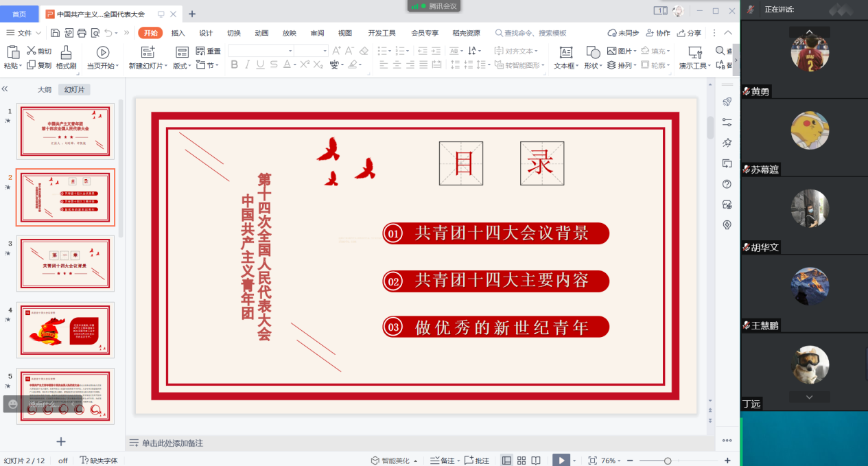Image resolution: width=868 pixels, height=466 pixels.
Task: Click the Reset (重置) slide icon
Action: pyautogui.click(x=200, y=51)
